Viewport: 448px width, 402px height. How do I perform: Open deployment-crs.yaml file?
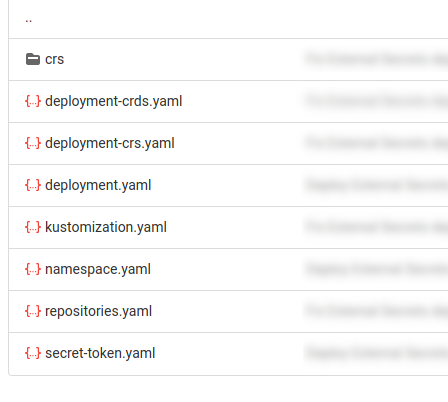(x=110, y=143)
